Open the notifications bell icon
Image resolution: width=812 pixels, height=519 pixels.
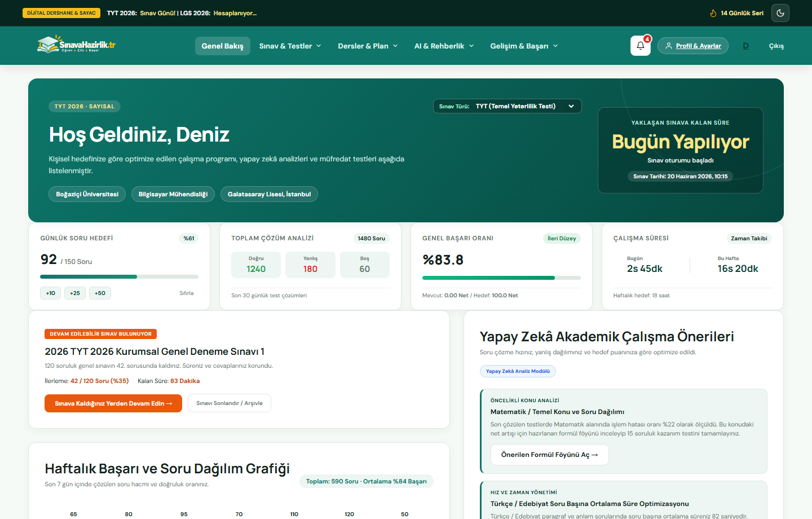(x=641, y=46)
